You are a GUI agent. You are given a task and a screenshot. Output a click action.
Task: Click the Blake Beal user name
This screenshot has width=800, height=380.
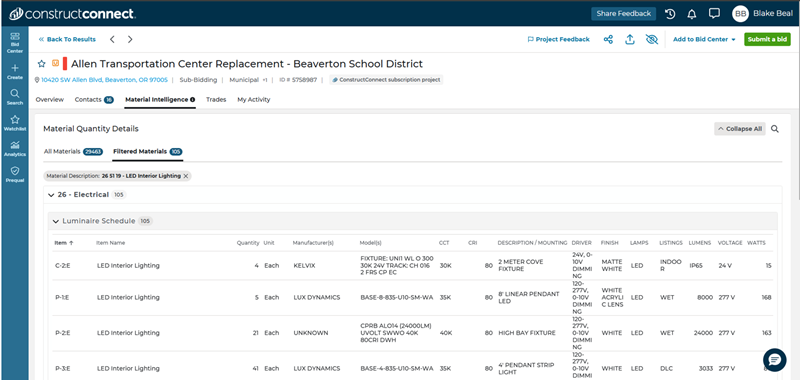point(772,14)
